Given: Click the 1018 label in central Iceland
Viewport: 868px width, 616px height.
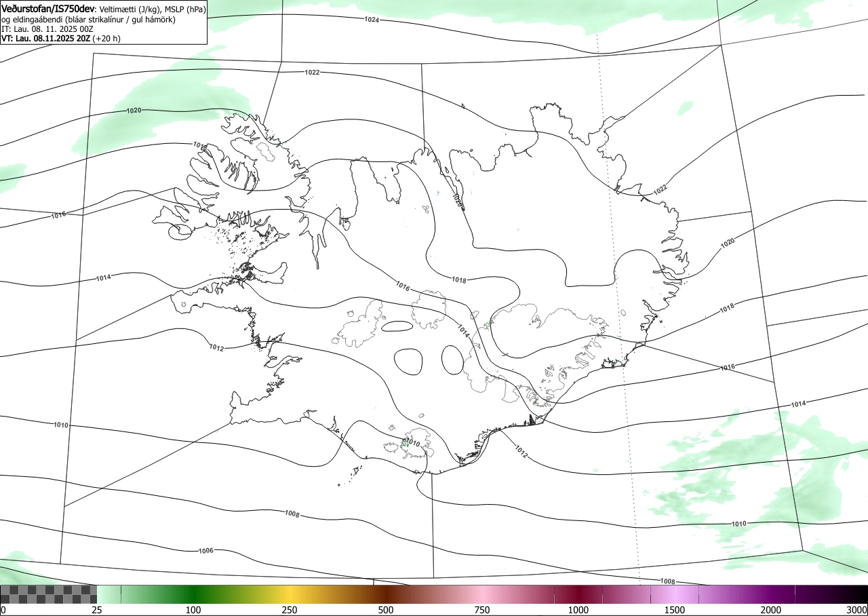Looking at the screenshot, I should click(459, 280).
